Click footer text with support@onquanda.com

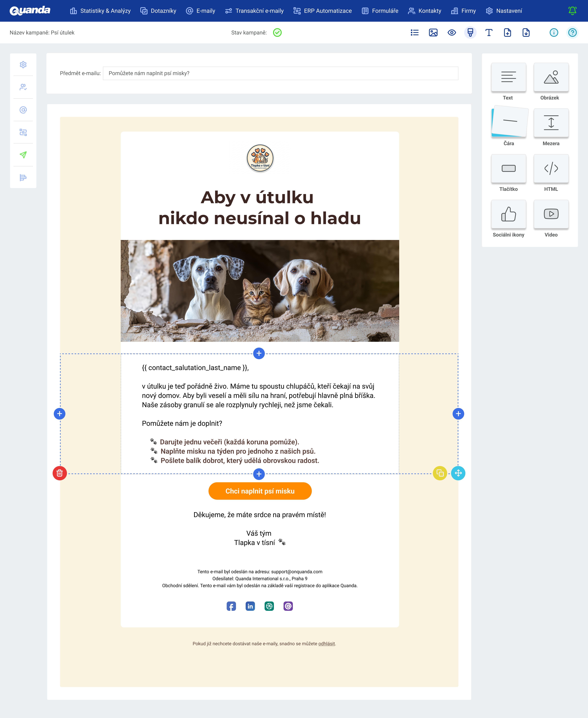click(x=260, y=572)
